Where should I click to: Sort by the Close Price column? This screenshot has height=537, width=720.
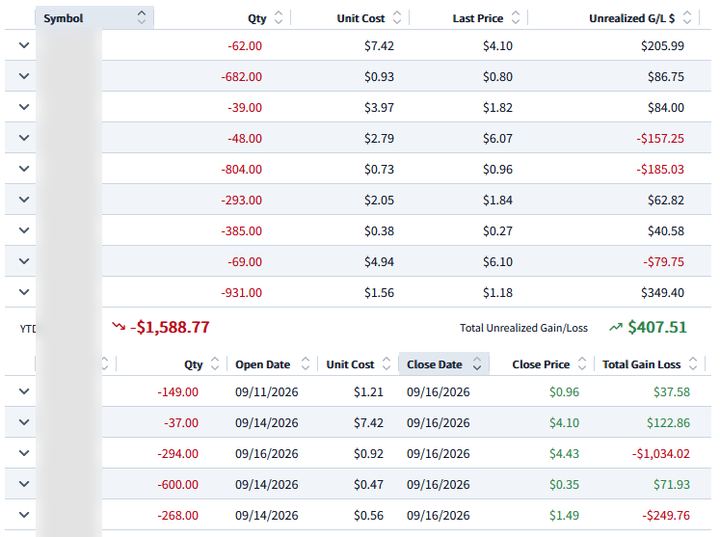[x=541, y=364]
